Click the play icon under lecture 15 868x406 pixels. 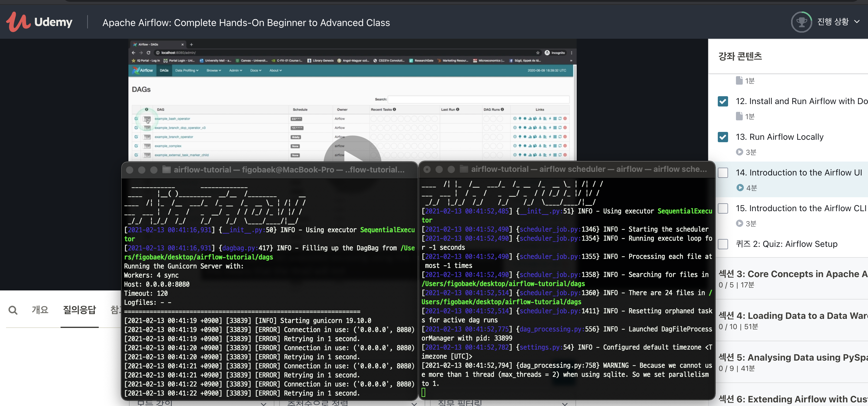pos(739,223)
